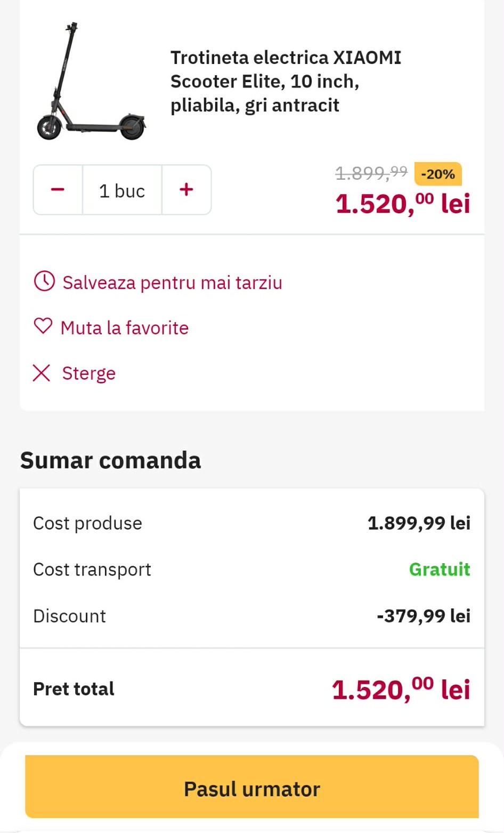Open the Trotineta electrica XIAOMI product title
The width and height of the screenshot is (504, 833).
(x=286, y=81)
